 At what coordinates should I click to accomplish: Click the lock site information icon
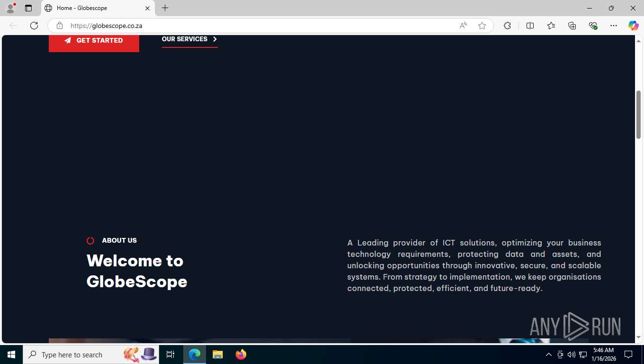coord(60,26)
